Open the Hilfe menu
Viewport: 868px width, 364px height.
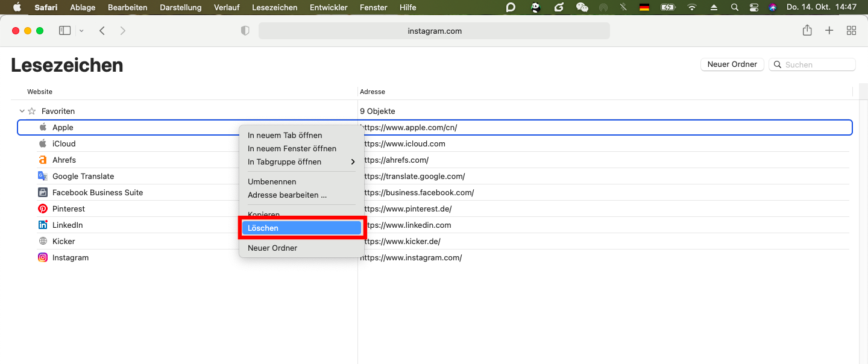point(408,7)
